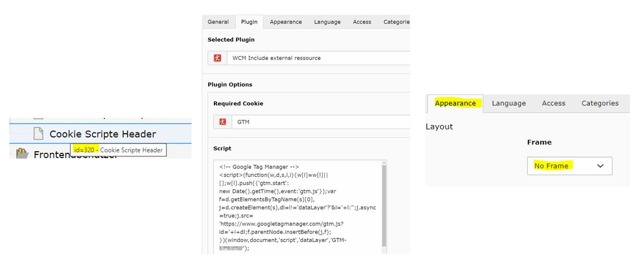This screenshot has width=644, height=265.
Task: Select the Cookie Scripte Header page label
Action: [102, 134]
